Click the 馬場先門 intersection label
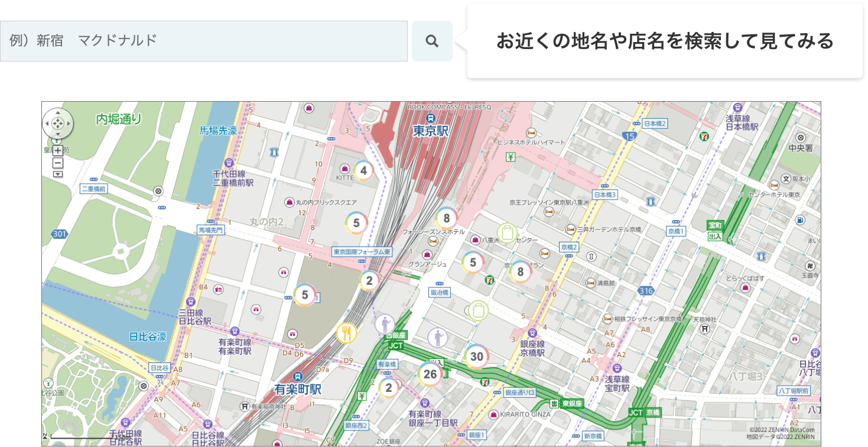Image resolution: width=868 pixels, height=447 pixels. [212, 229]
